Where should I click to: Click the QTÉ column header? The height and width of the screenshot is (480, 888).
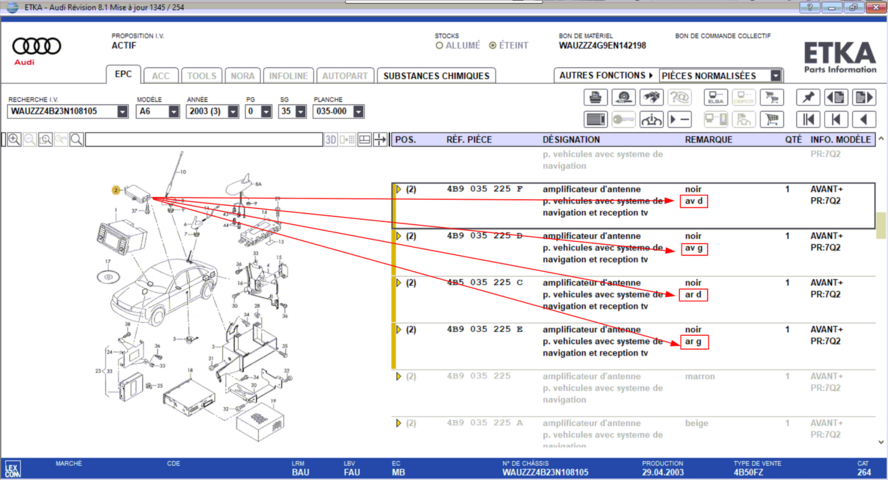click(x=793, y=140)
